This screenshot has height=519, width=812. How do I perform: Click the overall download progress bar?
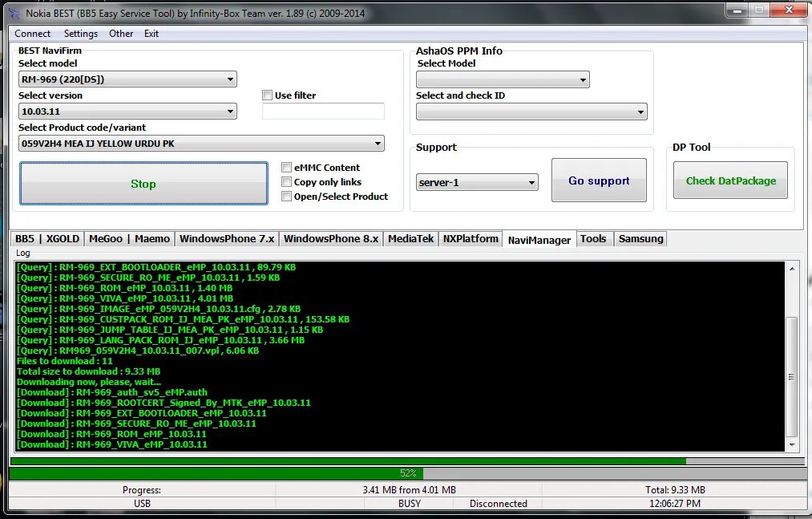[407, 461]
